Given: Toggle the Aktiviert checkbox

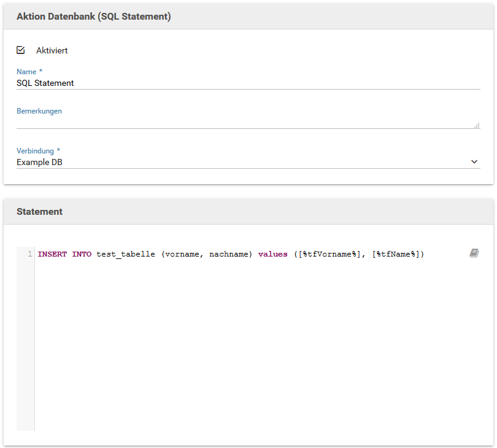Looking at the screenshot, I should point(21,50).
